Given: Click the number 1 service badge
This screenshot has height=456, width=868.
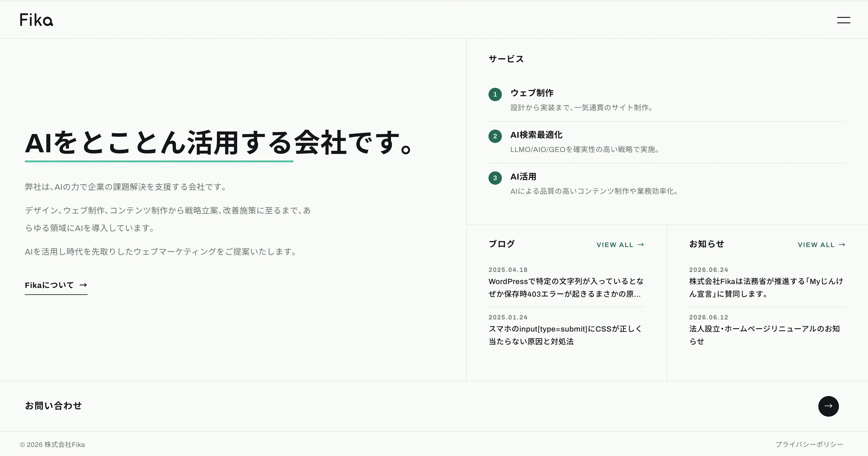Looking at the screenshot, I should point(495,94).
